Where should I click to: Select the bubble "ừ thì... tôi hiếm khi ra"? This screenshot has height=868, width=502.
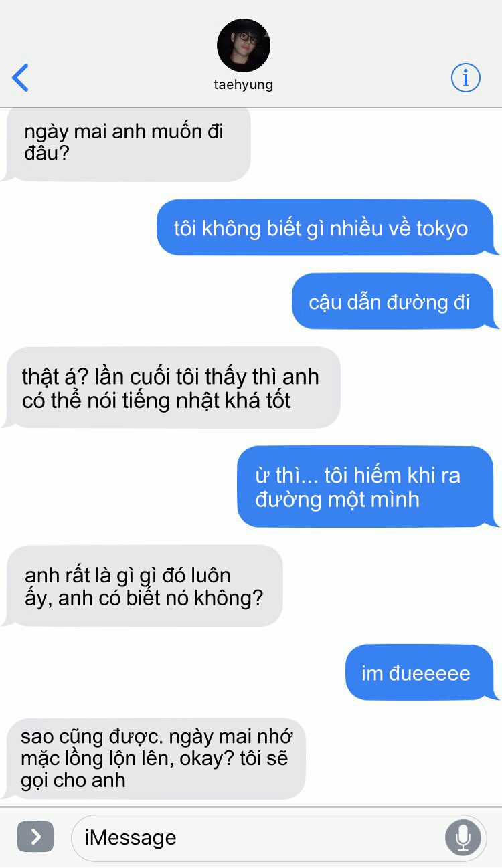(365, 487)
